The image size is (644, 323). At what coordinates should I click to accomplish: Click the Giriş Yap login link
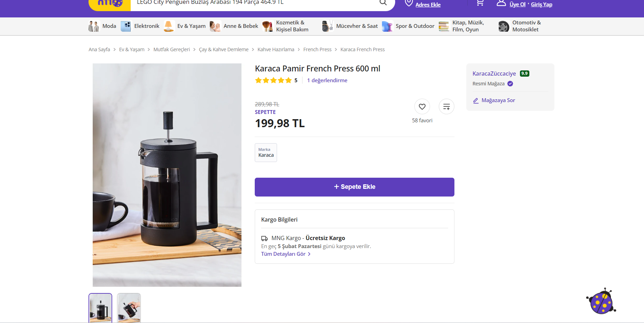click(x=542, y=5)
